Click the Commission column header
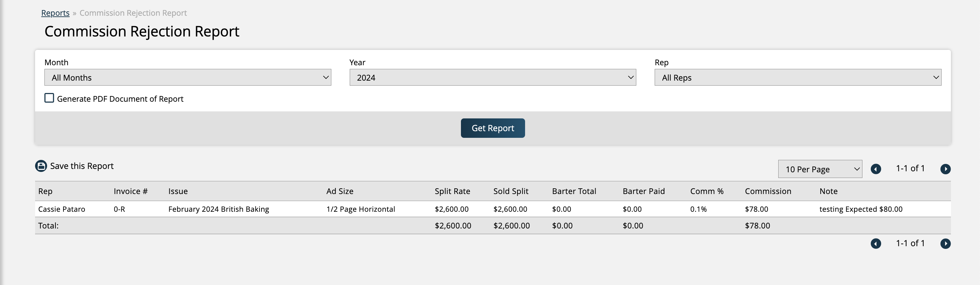This screenshot has width=980, height=285. pos(768,191)
